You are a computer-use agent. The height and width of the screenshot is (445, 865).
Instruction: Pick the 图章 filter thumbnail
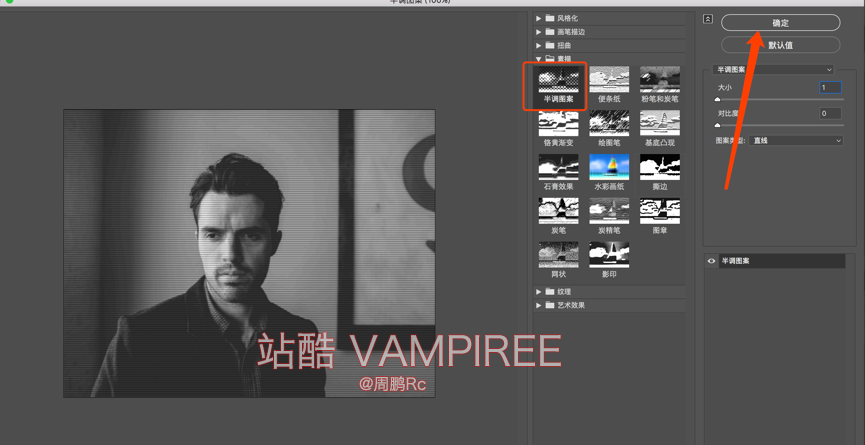pos(660,211)
